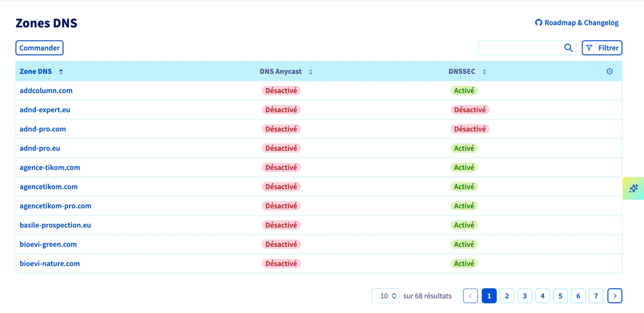Click the Commander button

point(39,48)
